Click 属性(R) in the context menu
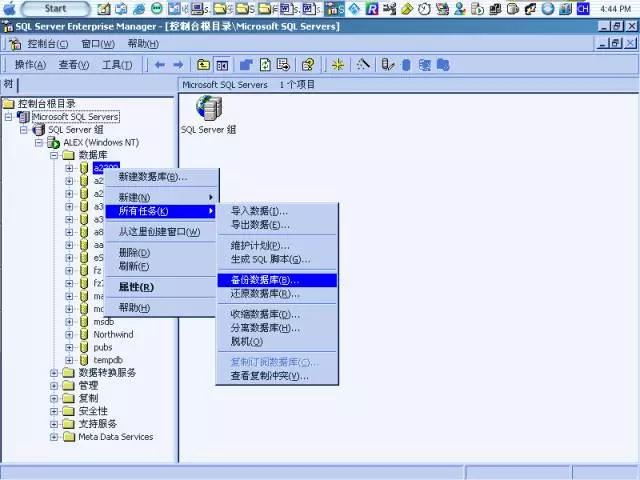The height and width of the screenshot is (480, 640). click(136, 287)
